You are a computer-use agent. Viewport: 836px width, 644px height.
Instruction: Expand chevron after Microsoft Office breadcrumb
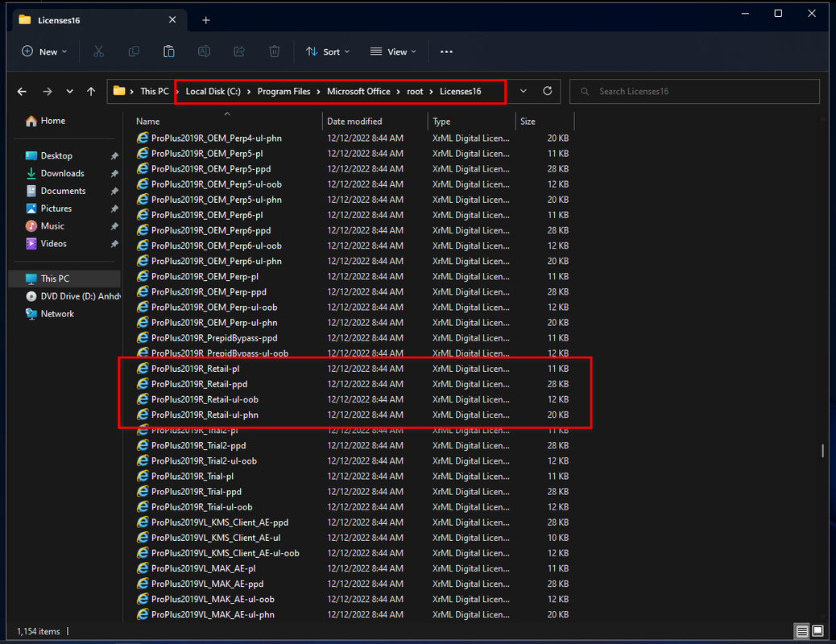pyautogui.click(x=399, y=92)
